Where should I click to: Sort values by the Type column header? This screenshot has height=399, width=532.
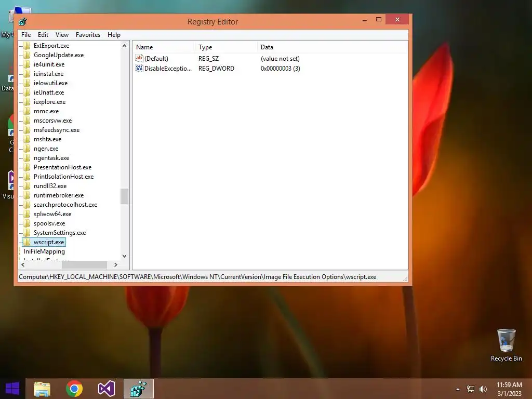(x=225, y=47)
